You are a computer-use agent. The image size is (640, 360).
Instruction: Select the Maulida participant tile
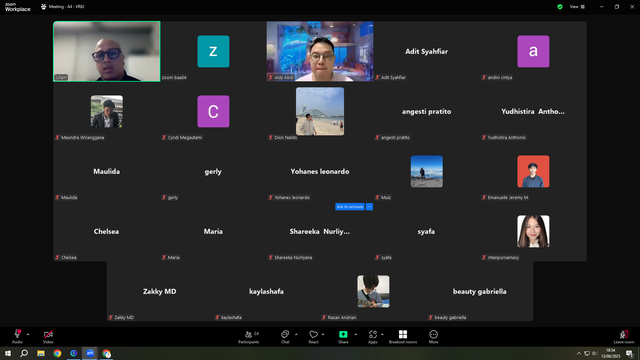[x=107, y=171]
